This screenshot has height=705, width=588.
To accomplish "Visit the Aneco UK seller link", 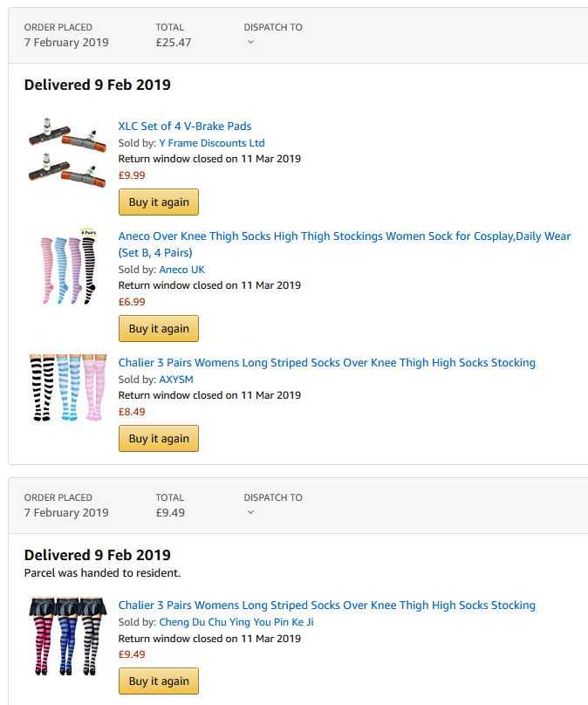I will click(182, 270).
